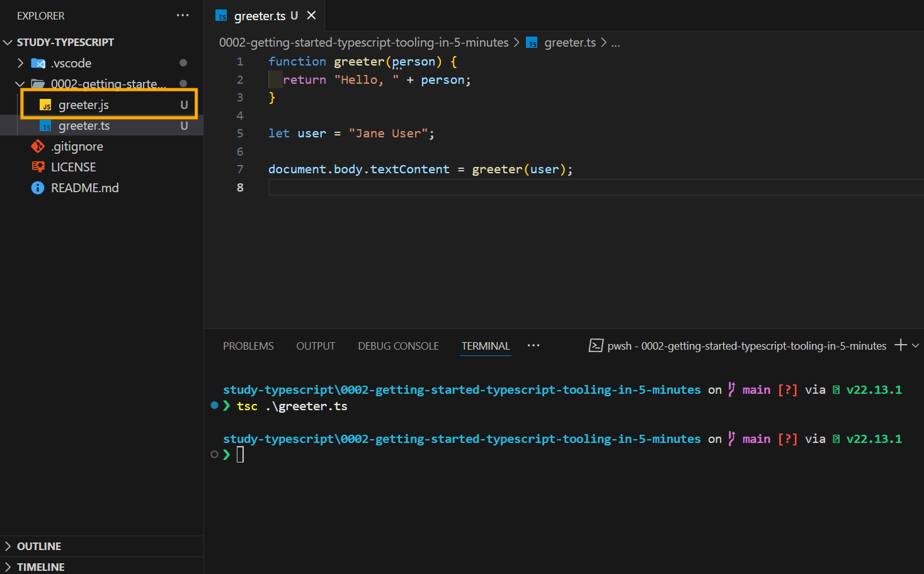The image size is (924, 574).
Task: Click line number 5 in the gutter
Action: click(x=240, y=133)
